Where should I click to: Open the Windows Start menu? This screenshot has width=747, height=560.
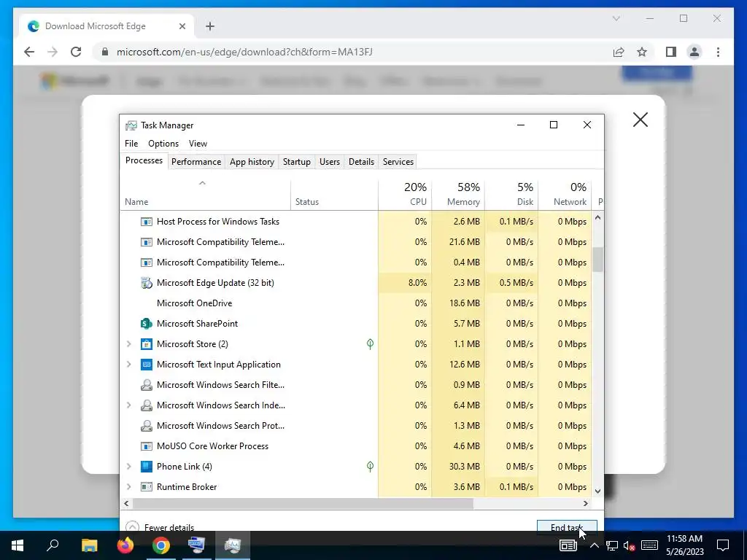pos(18,545)
